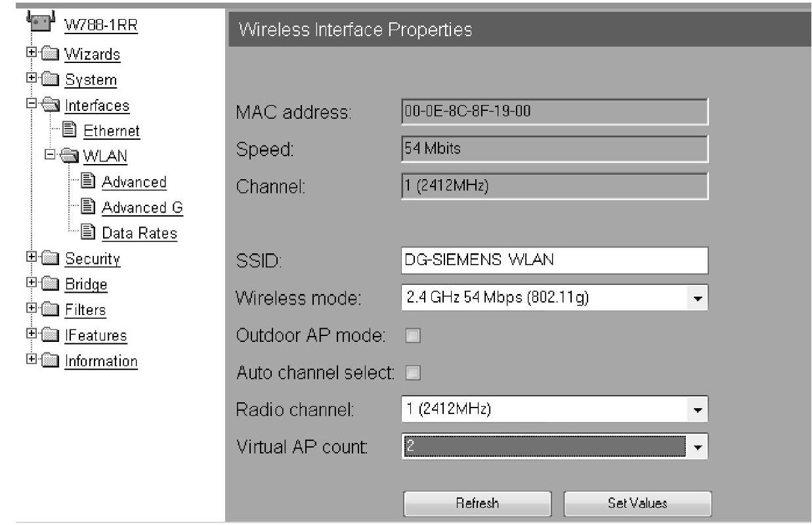
Task: Click the W788-1RR device icon
Action: [40, 20]
